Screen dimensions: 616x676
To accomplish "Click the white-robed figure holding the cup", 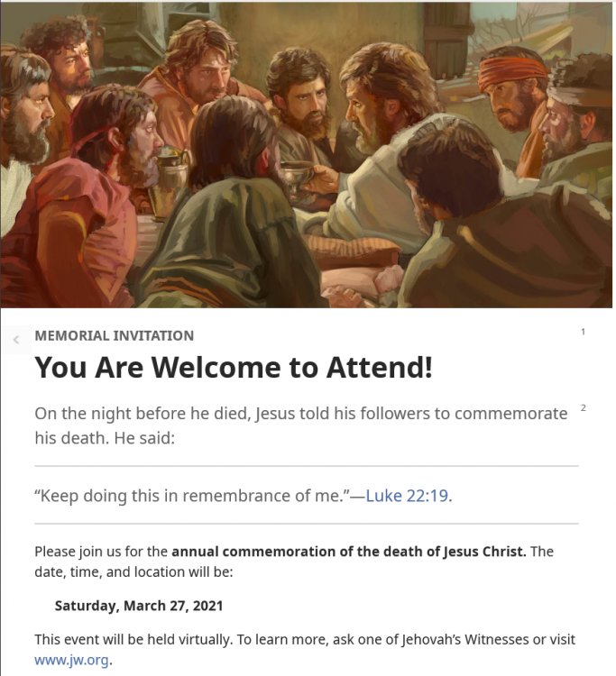I will (379, 180).
